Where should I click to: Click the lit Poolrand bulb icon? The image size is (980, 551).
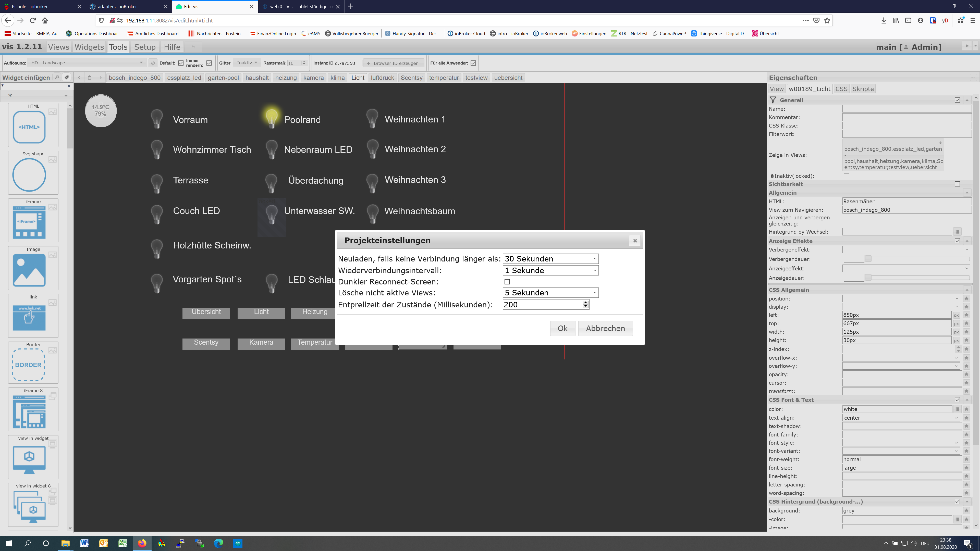click(271, 118)
